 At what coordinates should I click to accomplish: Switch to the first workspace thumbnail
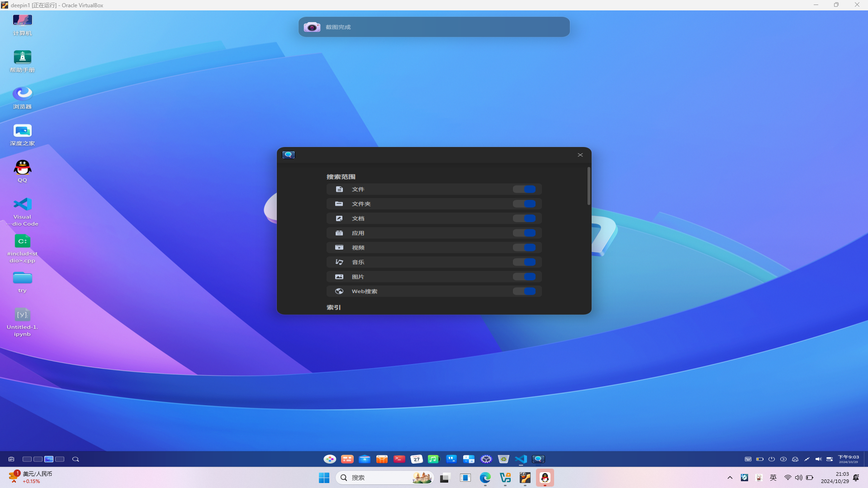27,459
